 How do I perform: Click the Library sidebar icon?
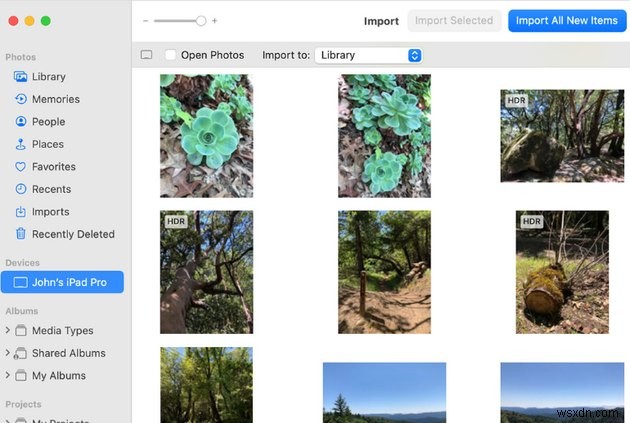pos(20,76)
